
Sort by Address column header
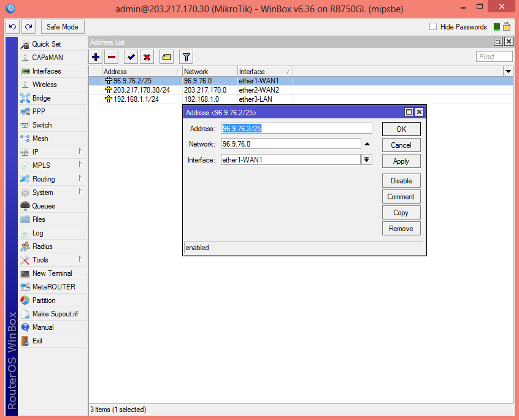tap(142, 72)
